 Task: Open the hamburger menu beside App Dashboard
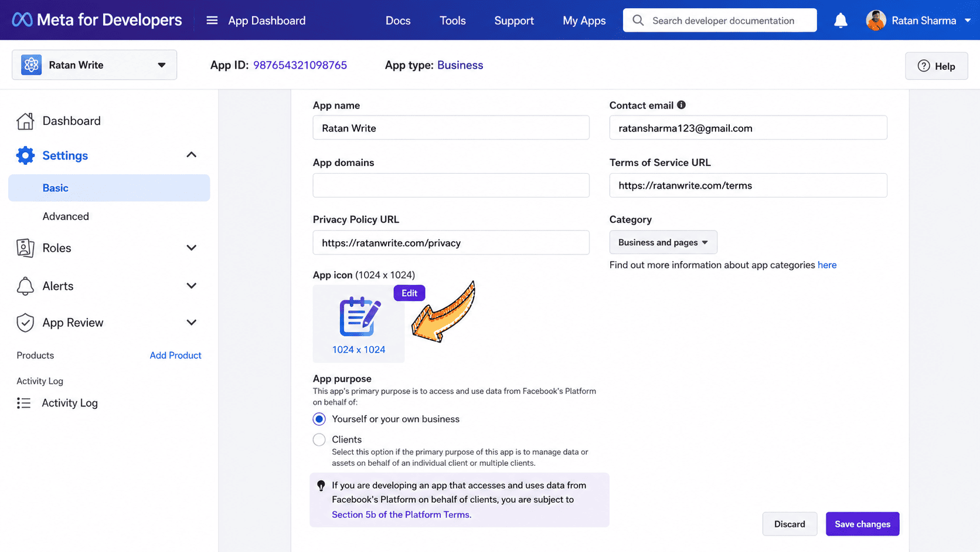click(212, 21)
